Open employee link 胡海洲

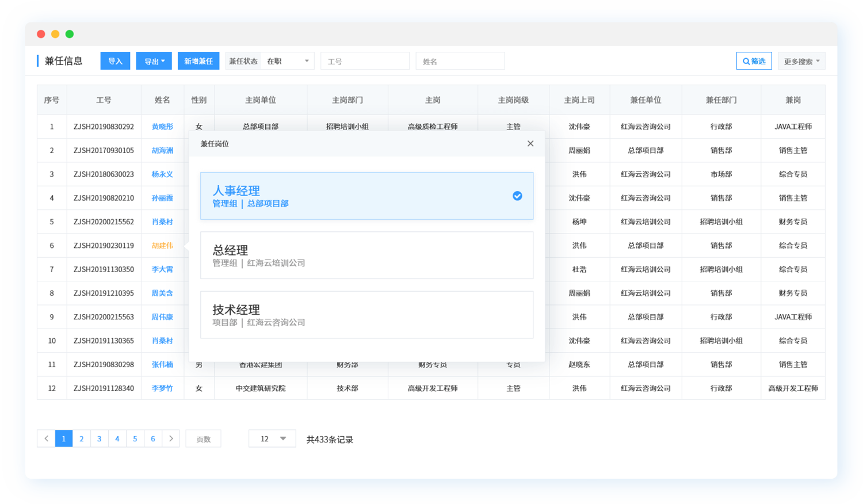162,150
